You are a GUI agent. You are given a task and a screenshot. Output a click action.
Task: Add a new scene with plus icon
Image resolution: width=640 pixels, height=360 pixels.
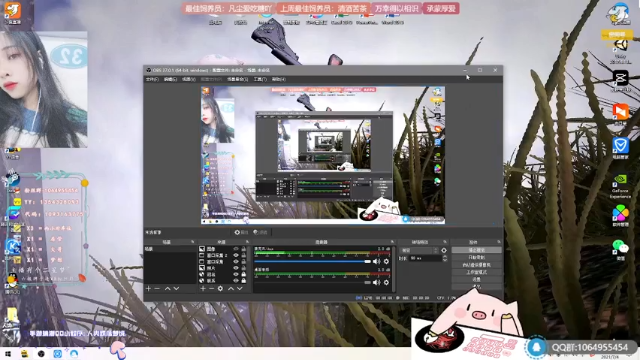click(148, 289)
